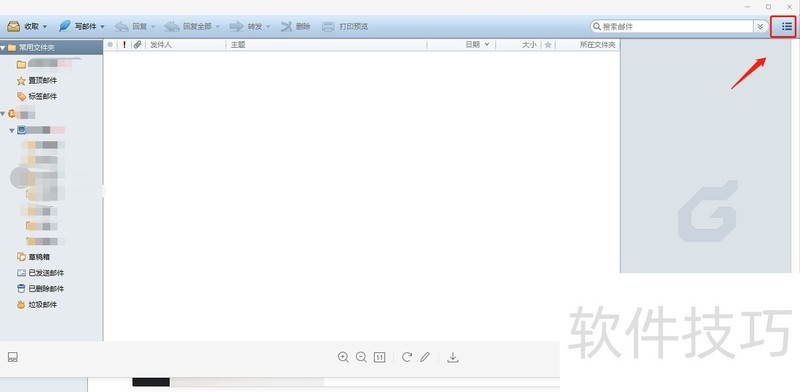Viewport: 800px width, 392px height.
Task: Sort by priority exclamation column
Action: tap(124, 45)
